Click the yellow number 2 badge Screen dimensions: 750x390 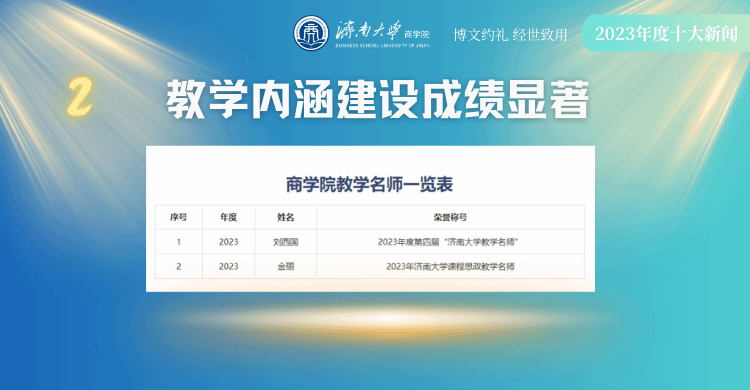coord(79,98)
